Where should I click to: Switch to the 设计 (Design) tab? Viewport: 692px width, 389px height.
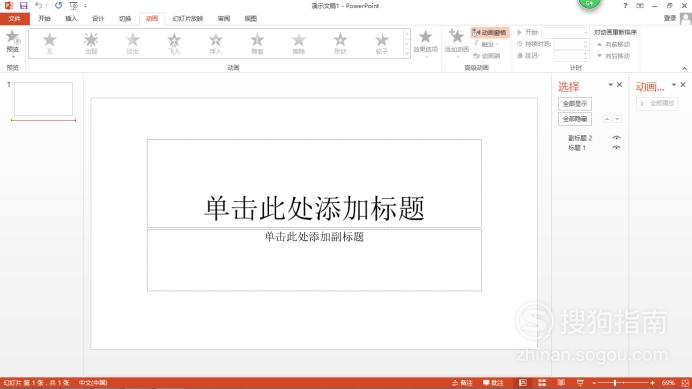click(x=98, y=19)
